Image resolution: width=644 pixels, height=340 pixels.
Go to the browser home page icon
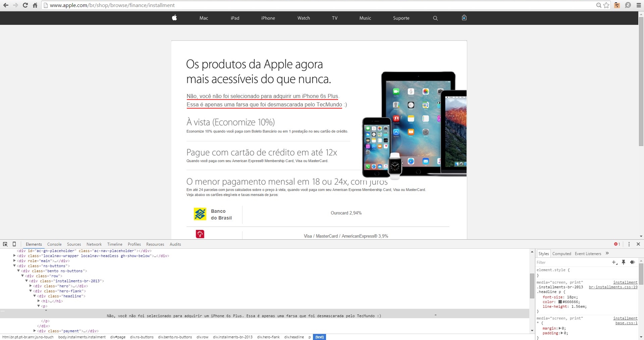tap(35, 5)
